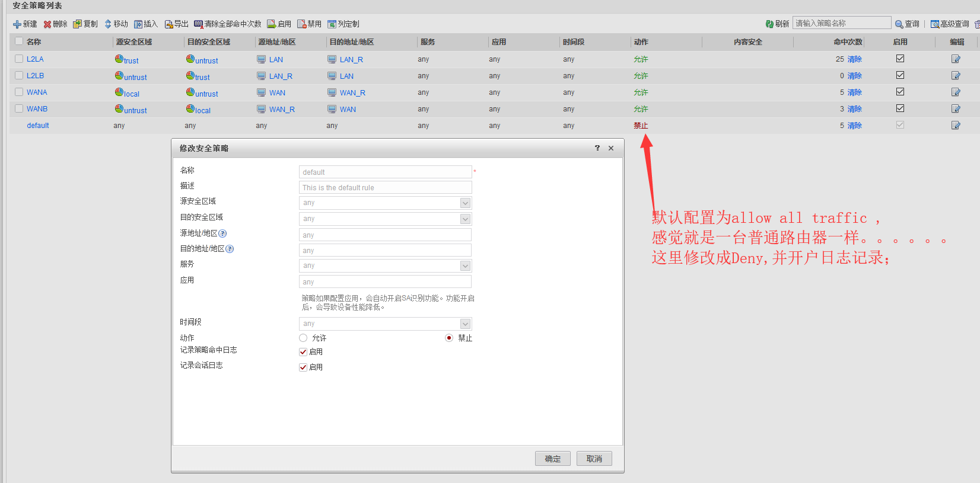
Task: Click the 启用 (enable) toolbar button
Action: (279, 24)
